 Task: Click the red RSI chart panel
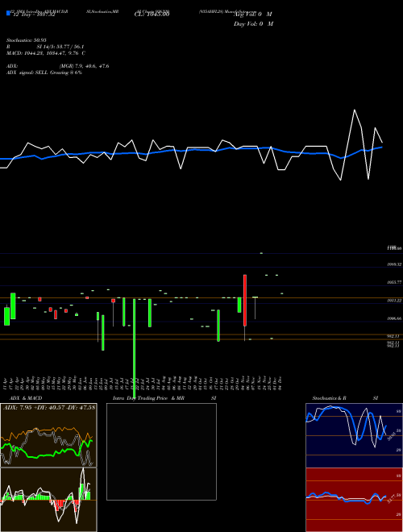pos(354,500)
